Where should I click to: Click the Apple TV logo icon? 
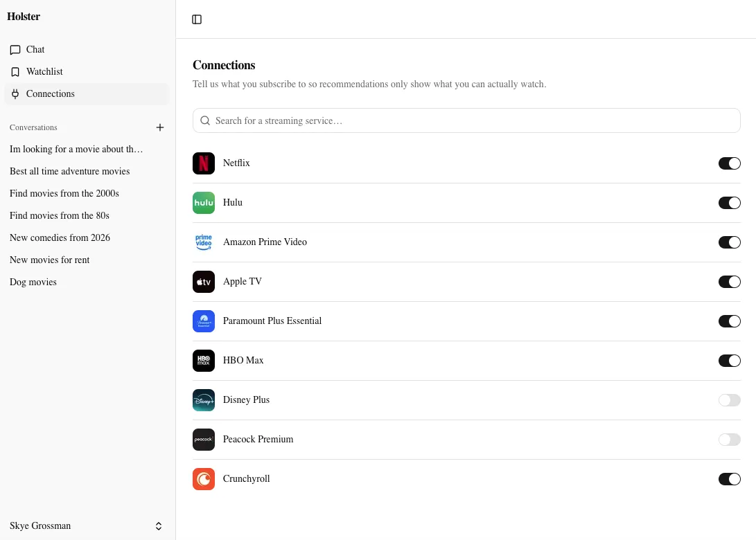tap(204, 282)
